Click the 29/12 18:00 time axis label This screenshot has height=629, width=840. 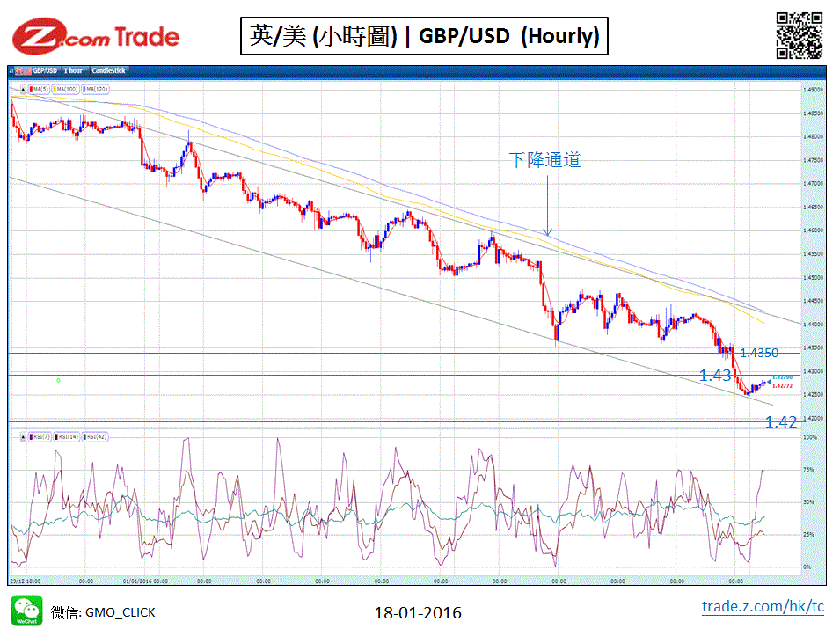click(26, 581)
